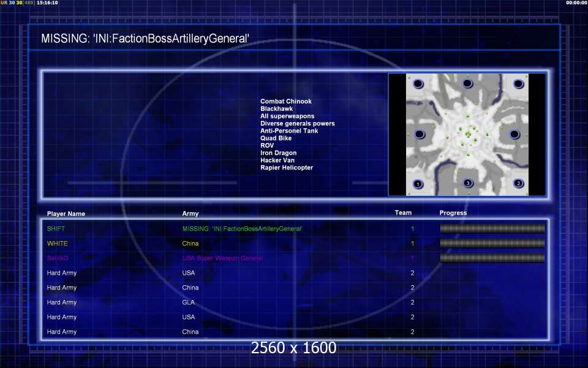Click the Anti-Personel Tank line

click(289, 131)
